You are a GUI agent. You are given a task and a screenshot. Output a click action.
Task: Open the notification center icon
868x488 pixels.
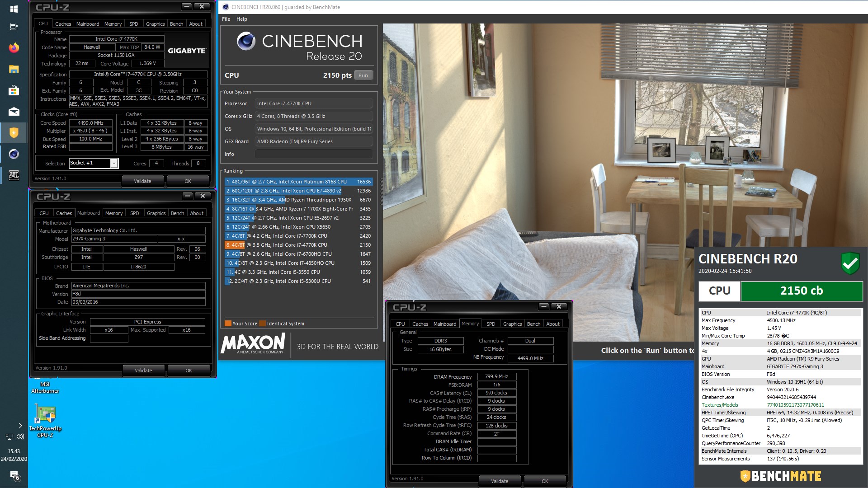point(14,475)
